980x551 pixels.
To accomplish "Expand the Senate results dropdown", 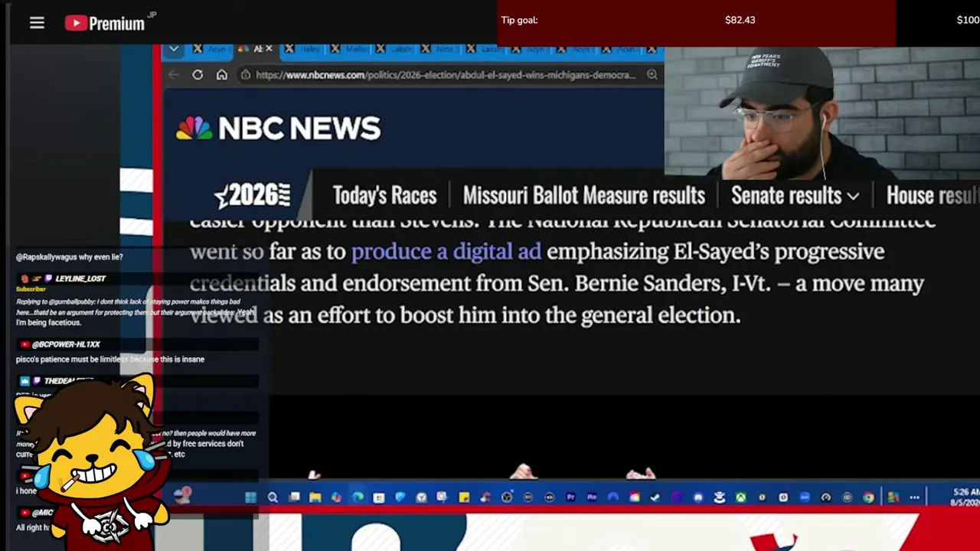I will tap(795, 196).
